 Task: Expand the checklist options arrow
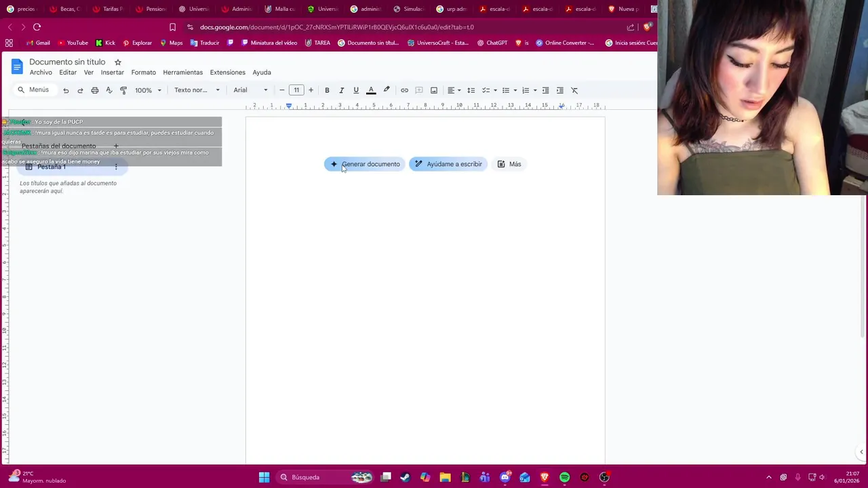coord(495,90)
